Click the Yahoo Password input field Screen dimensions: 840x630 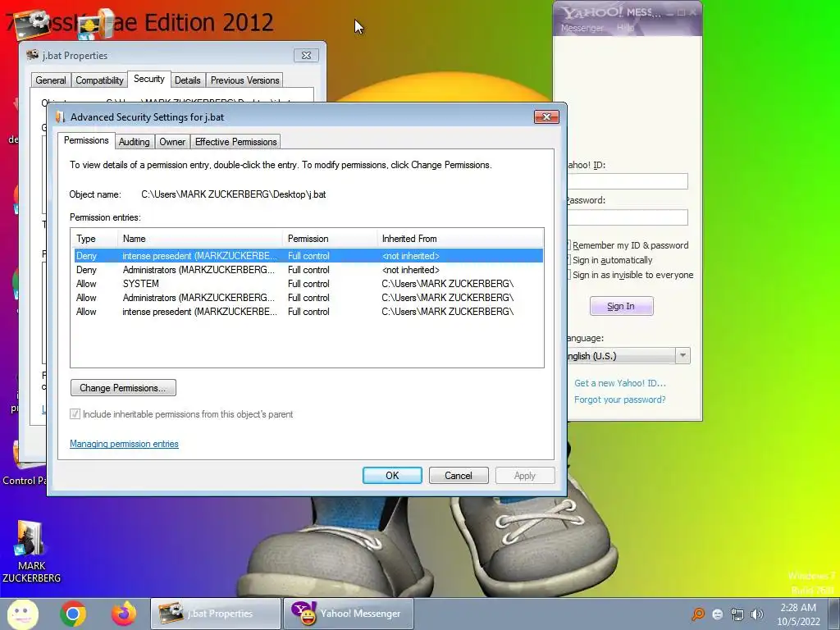pyautogui.click(x=628, y=217)
